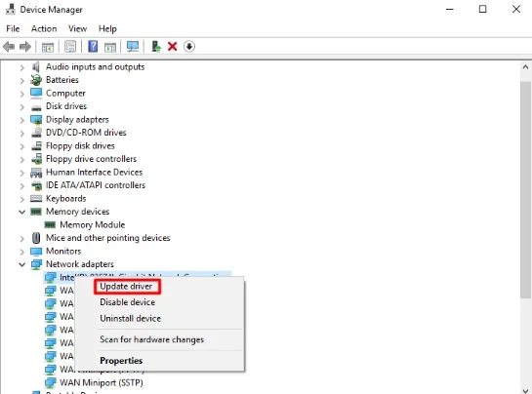Click the Disable device down-arrow circle icon
This screenshot has width=532, height=394.
coord(189,47)
